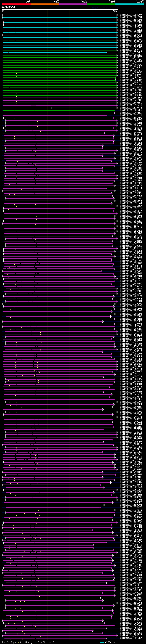
Task: Click the cyan alignment bar of B7FKL8
Action: click(55, 53)
